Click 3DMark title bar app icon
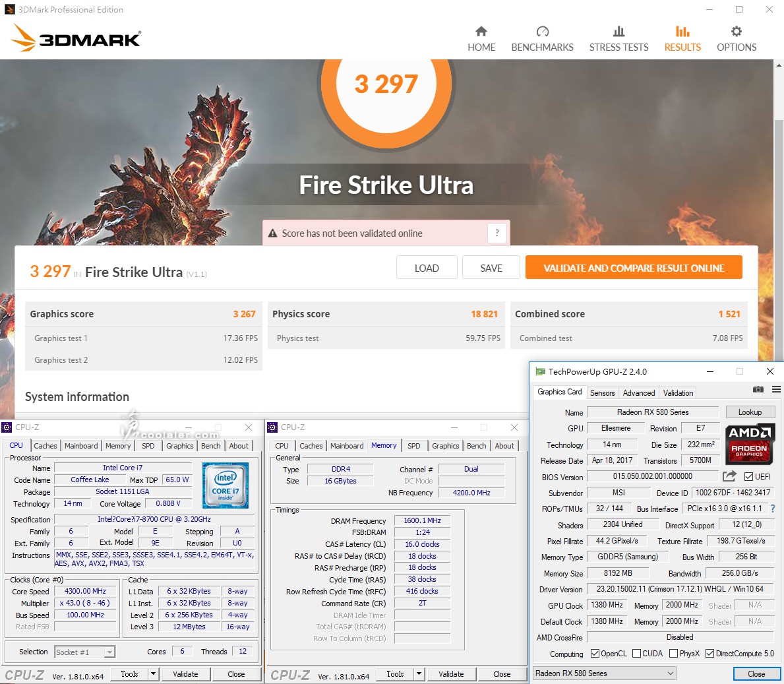Screen dimensions: 784x684 tap(9, 9)
